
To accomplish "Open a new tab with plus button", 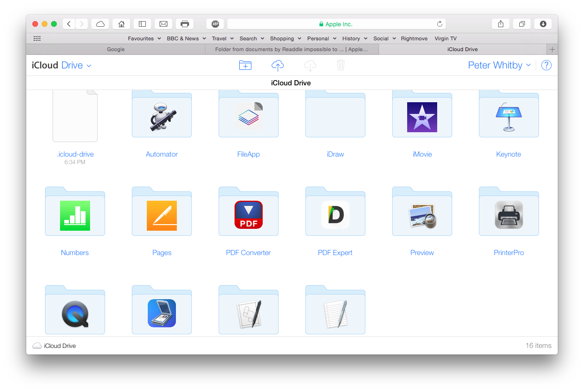I will [x=552, y=49].
